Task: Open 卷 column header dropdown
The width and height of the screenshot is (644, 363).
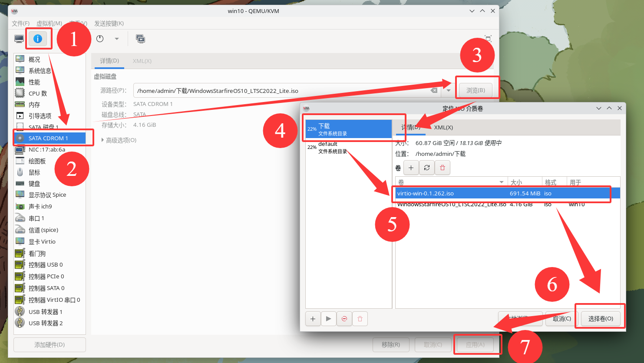Action: [502, 182]
